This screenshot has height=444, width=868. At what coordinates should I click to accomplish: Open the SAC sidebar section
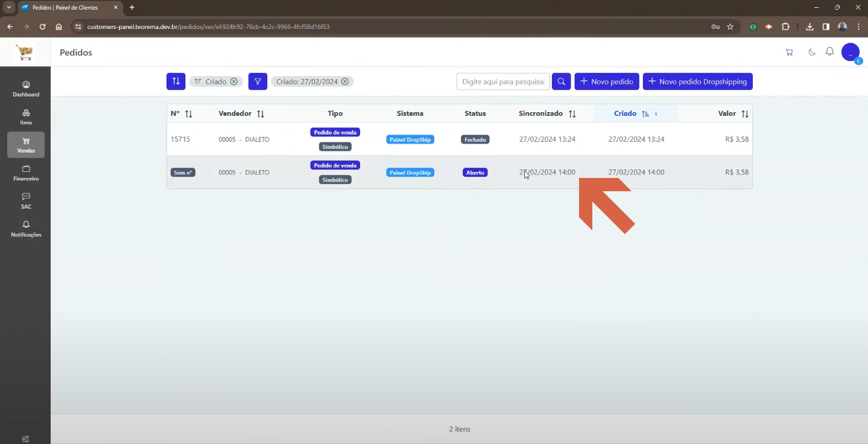[x=26, y=201]
